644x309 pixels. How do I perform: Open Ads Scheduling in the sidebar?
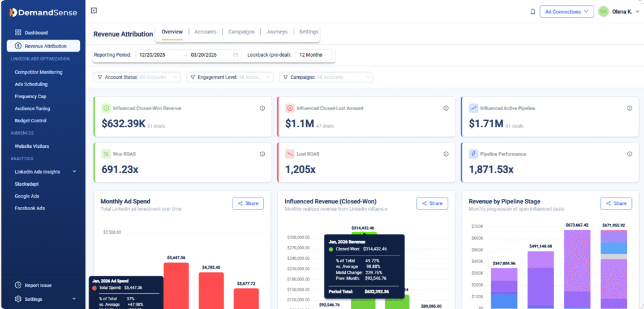pos(31,84)
